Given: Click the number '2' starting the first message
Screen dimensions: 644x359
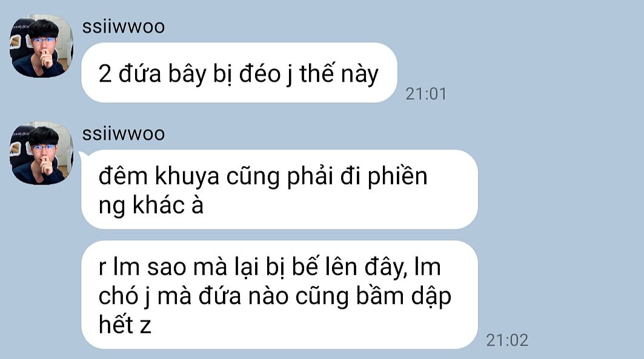Looking at the screenshot, I should pos(105,74).
